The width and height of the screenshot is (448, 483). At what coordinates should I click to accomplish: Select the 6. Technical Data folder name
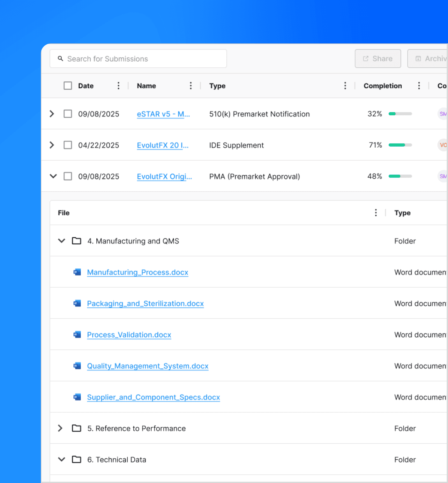coord(117,460)
